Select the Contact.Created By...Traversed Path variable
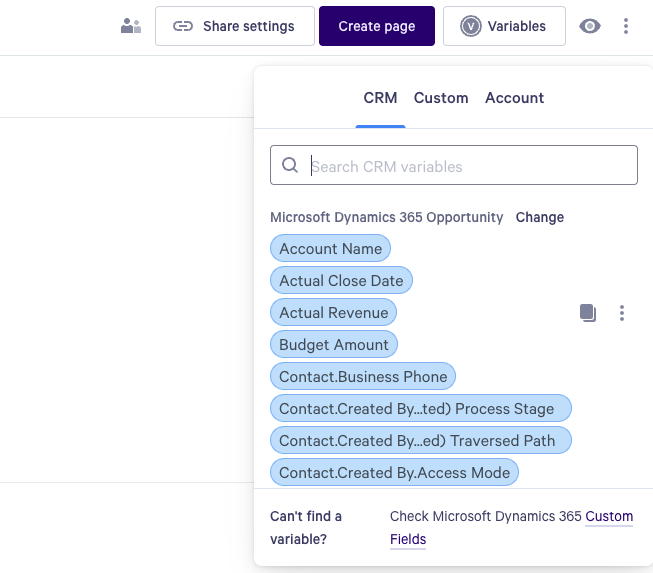 [421, 441]
